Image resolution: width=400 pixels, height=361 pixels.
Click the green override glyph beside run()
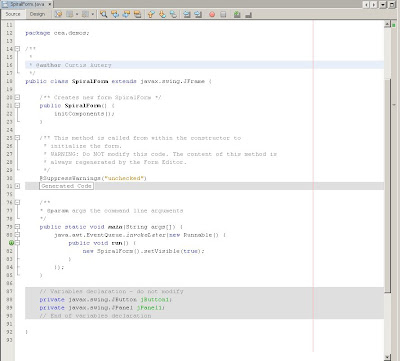(x=11, y=243)
